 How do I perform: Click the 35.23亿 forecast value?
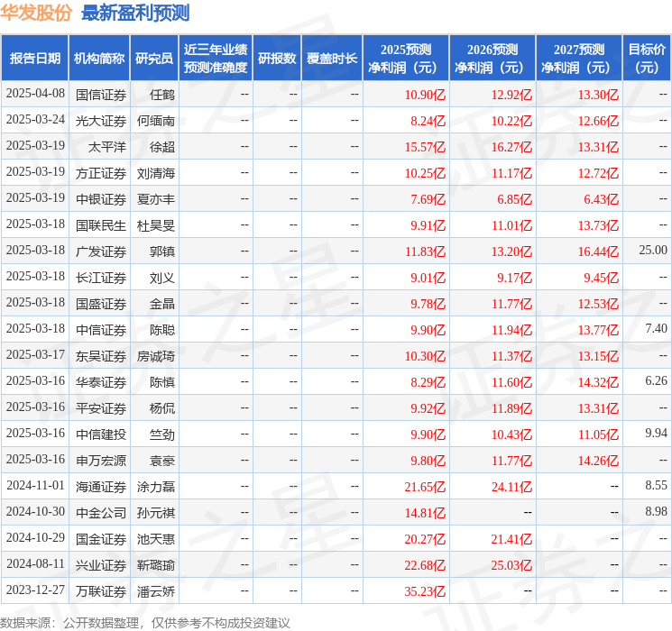click(425, 591)
